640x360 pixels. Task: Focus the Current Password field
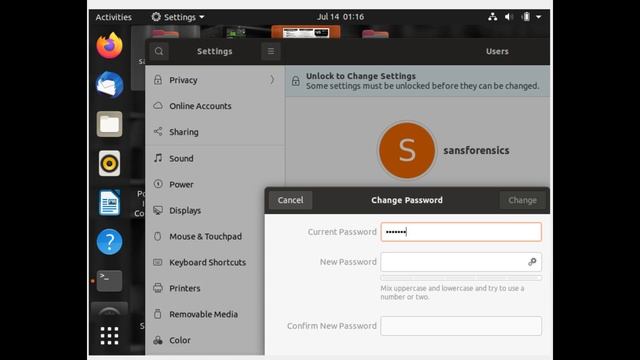tap(461, 232)
